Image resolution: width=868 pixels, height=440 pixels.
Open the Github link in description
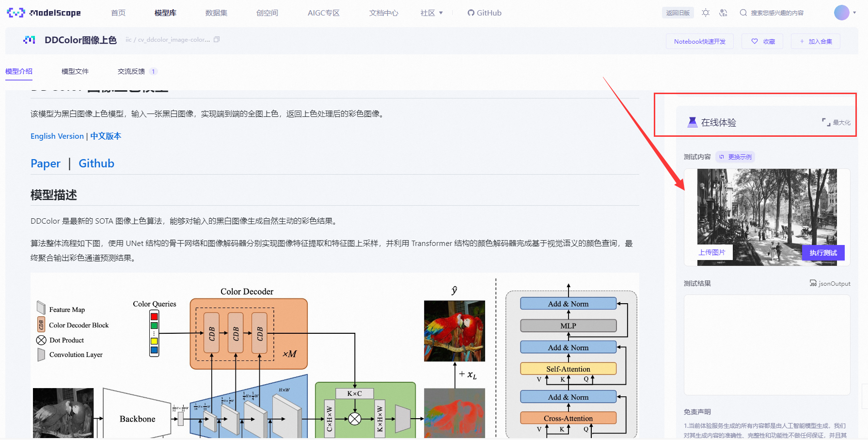point(96,163)
